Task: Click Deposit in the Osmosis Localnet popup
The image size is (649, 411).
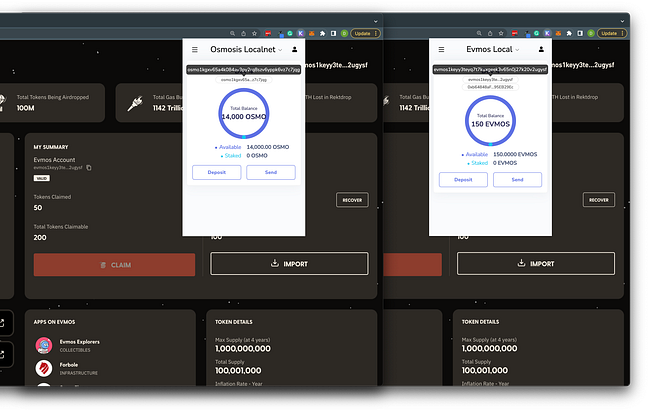Action: [x=216, y=172]
